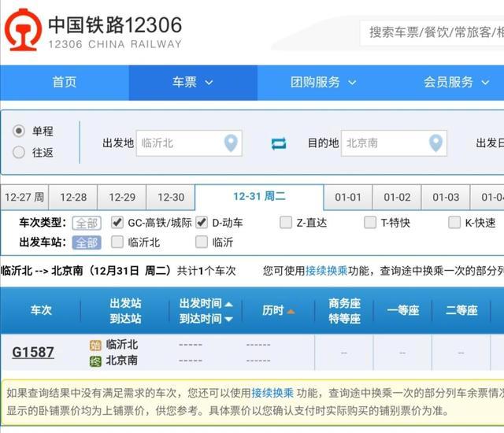Expand the 车票 menu chevron
504x433 pixels.
(209, 83)
